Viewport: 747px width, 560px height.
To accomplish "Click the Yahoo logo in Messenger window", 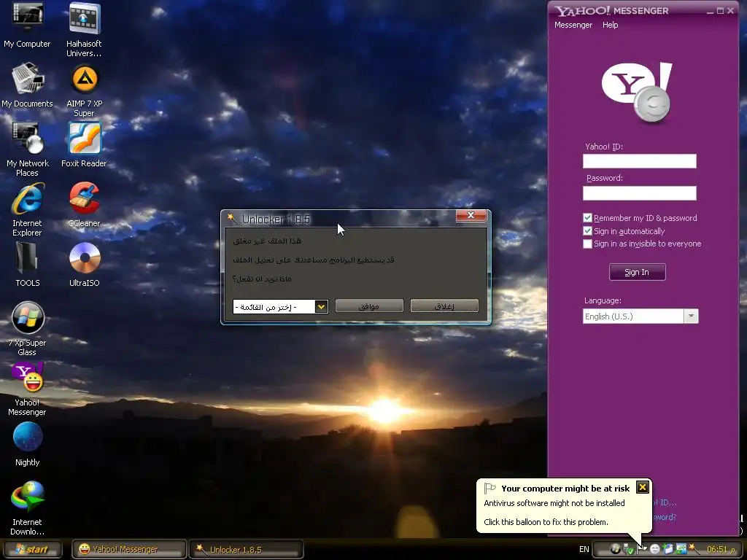I will click(637, 92).
